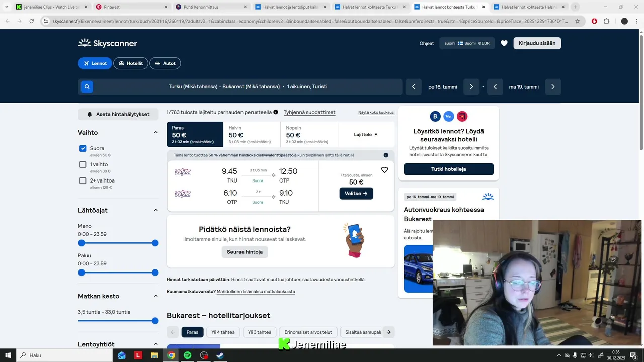
Task: Click Meno slider left handle
Action: point(82,243)
